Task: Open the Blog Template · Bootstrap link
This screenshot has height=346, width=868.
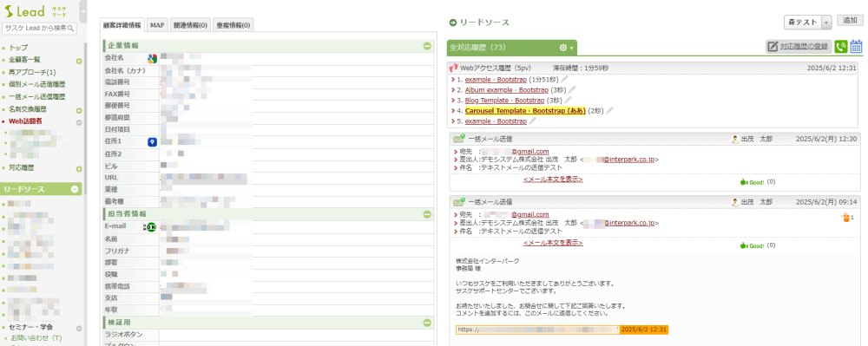Action: [x=504, y=100]
